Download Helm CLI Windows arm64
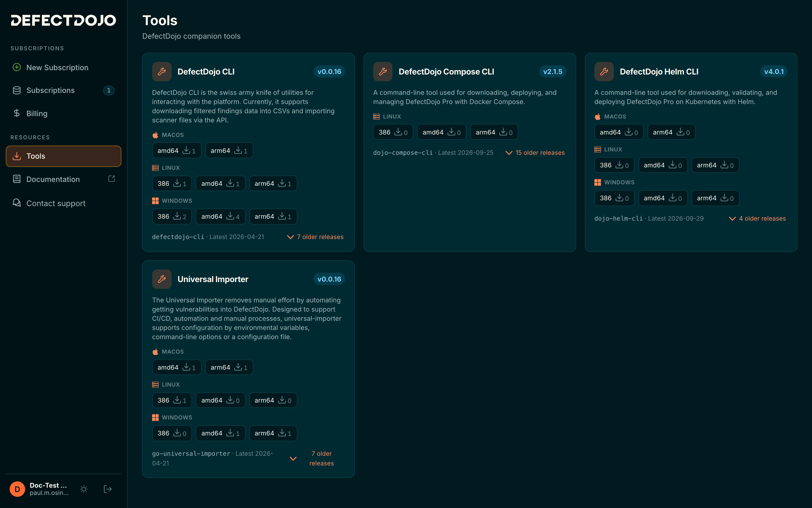The width and height of the screenshot is (812, 508). 715,198
